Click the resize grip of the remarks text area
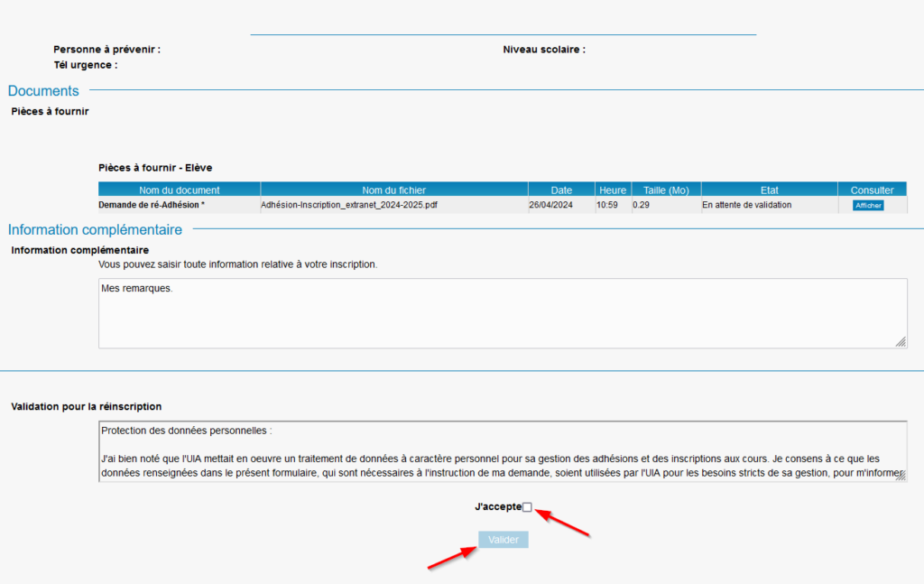 pyautogui.click(x=901, y=342)
